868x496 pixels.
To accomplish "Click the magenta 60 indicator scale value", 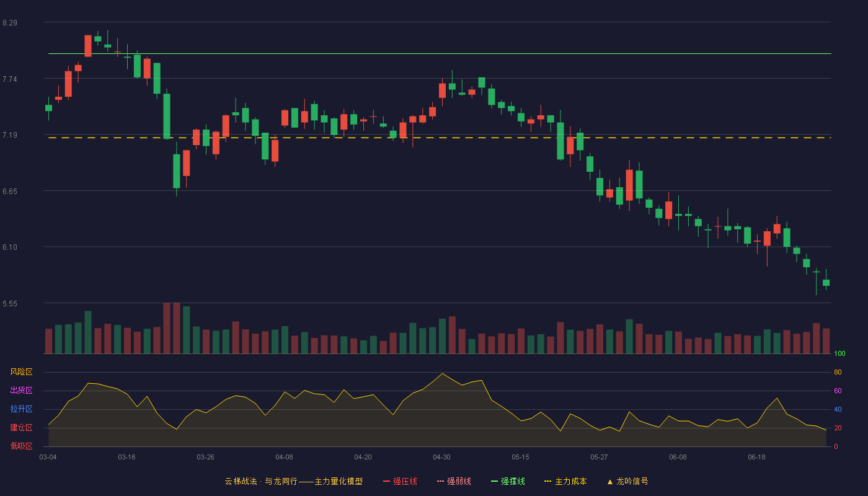I will pyautogui.click(x=838, y=391).
